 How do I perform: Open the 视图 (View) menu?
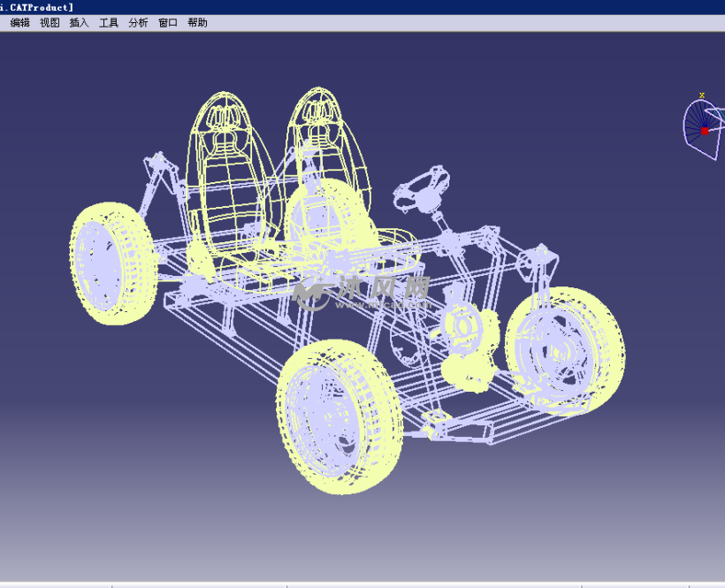click(50, 23)
